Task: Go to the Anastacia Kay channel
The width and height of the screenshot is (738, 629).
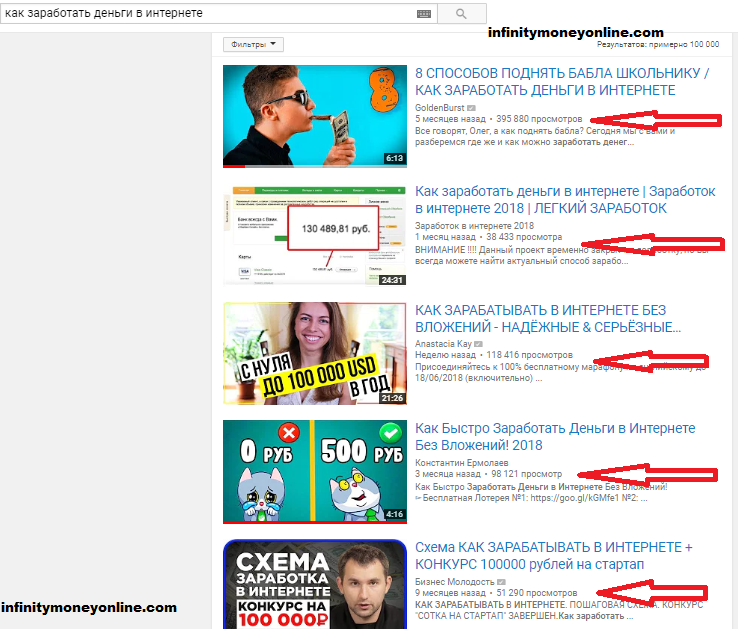Action: click(x=443, y=344)
